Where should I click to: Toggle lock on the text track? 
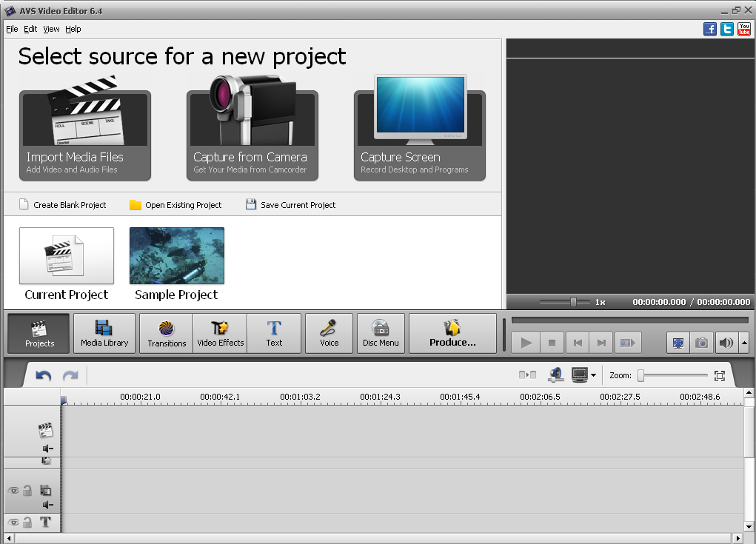pyautogui.click(x=27, y=523)
